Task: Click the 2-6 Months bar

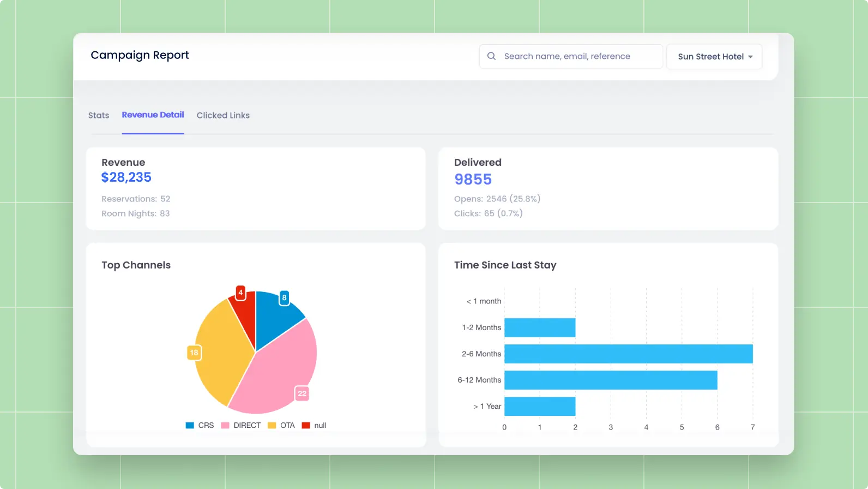Action: pyautogui.click(x=628, y=354)
